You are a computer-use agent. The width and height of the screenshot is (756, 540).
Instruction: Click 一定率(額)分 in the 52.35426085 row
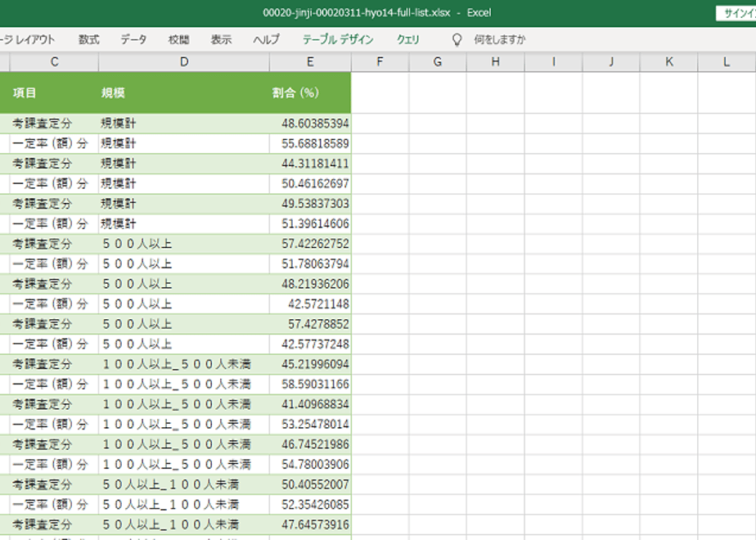(50, 504)
